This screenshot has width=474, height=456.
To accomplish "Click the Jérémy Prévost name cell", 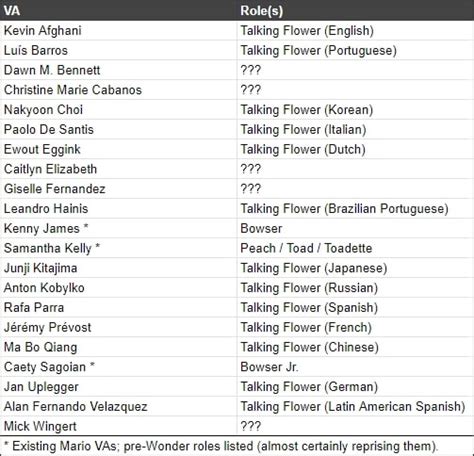I will point(118,327).
